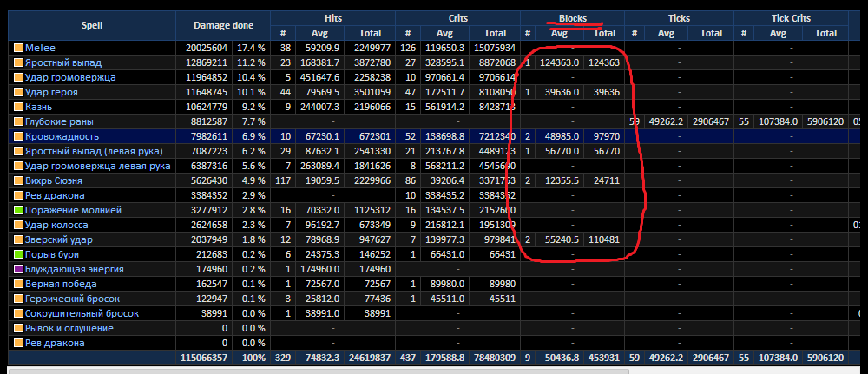The width and height of the screenshot is (868, 374).
Task: Sort by Avg under Tick Crits
Action: pos(778,33)
